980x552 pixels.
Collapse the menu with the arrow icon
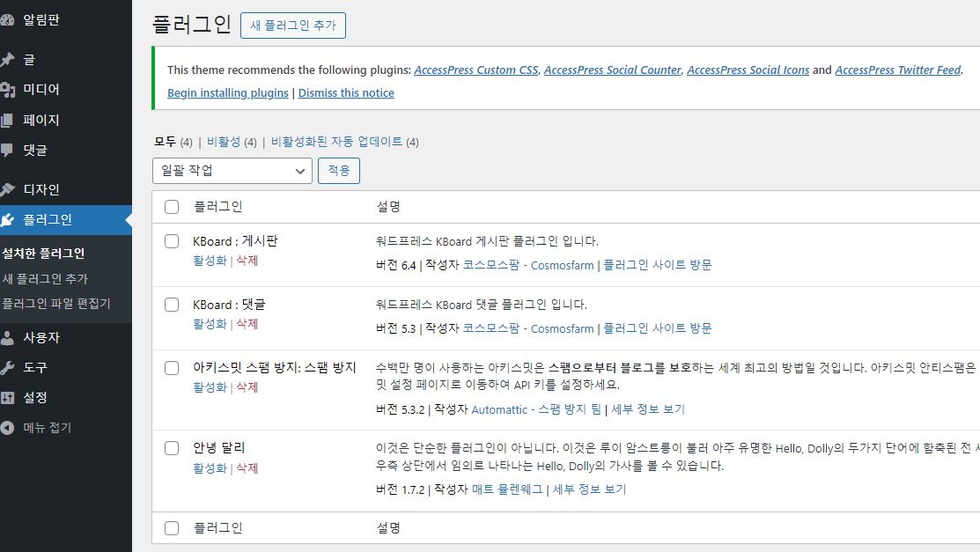8,428
